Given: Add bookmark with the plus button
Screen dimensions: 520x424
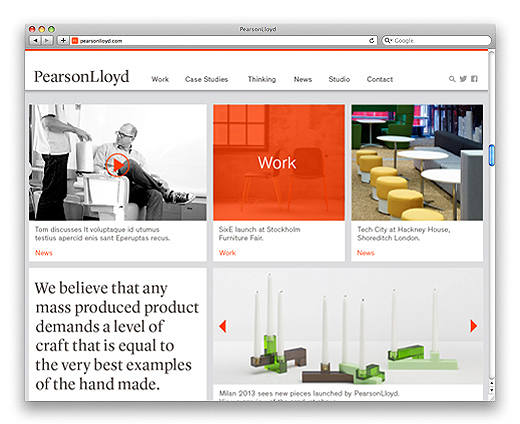Looking at the screenshot, I should click(x=63, y=41).
